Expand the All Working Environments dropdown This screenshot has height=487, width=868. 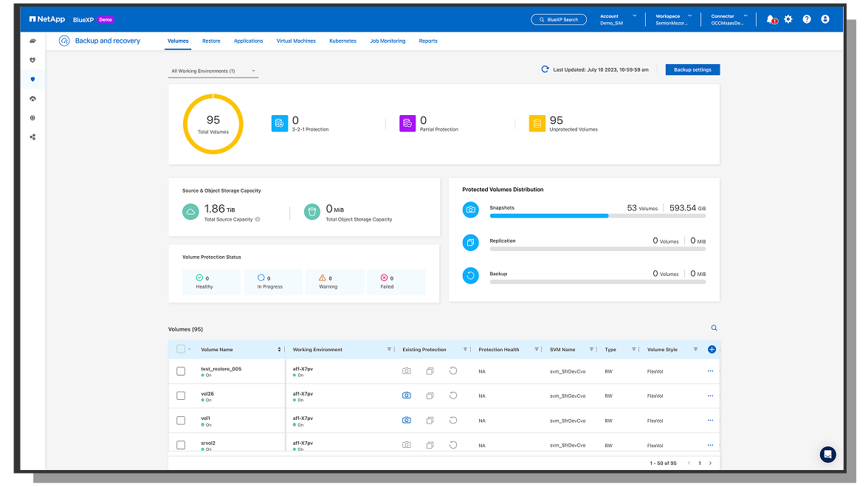tap(213, 72)
